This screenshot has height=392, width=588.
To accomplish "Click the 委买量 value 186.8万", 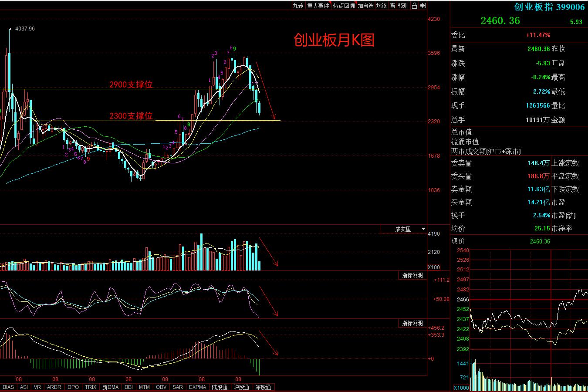I will (538, 176).
